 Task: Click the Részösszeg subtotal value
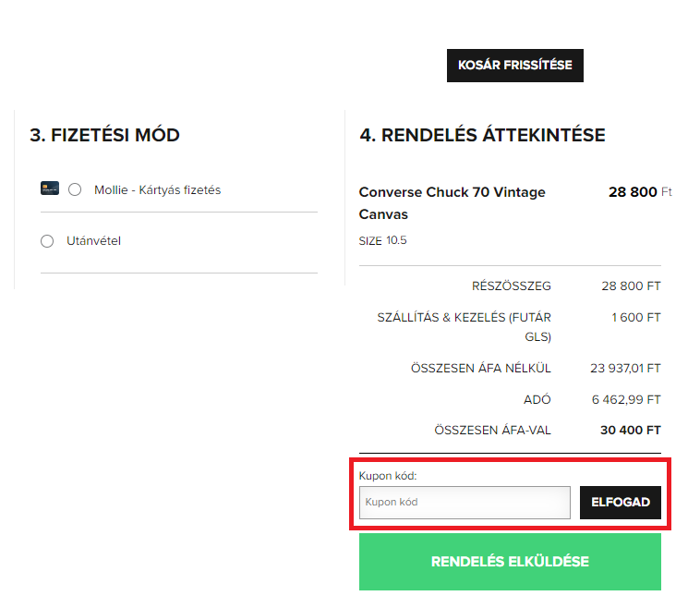tap(631, 286)
